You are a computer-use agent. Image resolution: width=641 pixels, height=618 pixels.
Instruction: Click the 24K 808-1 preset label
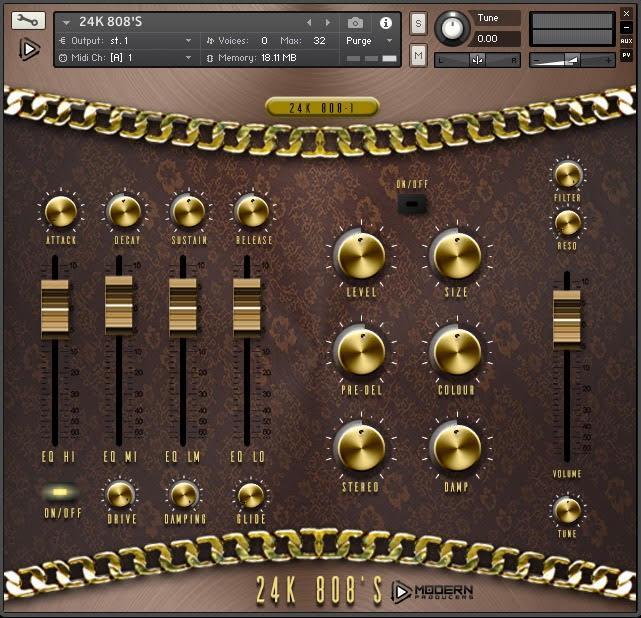click(322, 107)
